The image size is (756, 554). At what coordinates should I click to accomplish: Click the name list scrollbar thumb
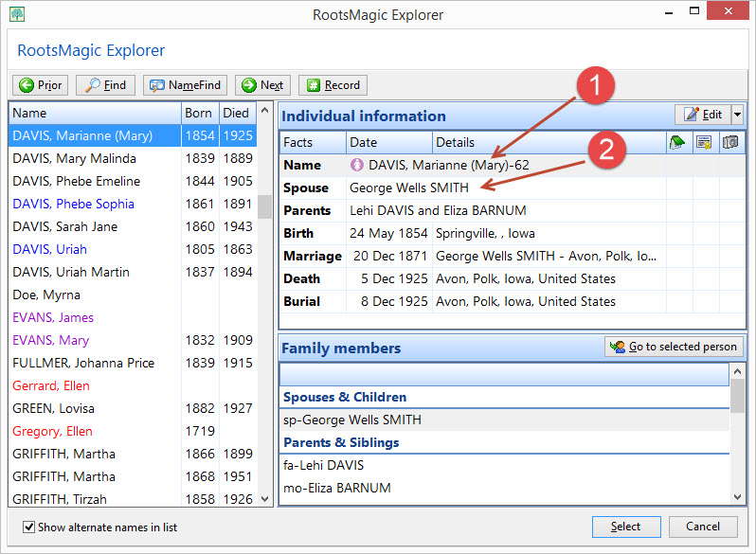[264, 206]
